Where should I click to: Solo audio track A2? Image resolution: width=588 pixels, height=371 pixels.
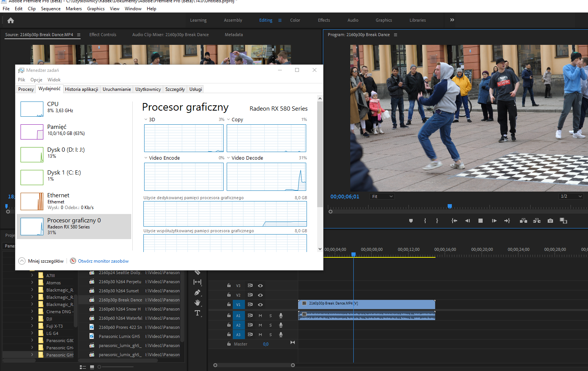(x=270, y=325)
